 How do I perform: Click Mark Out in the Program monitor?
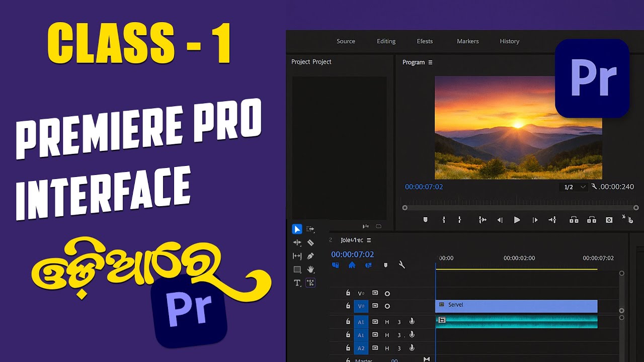tap(459, 220)
